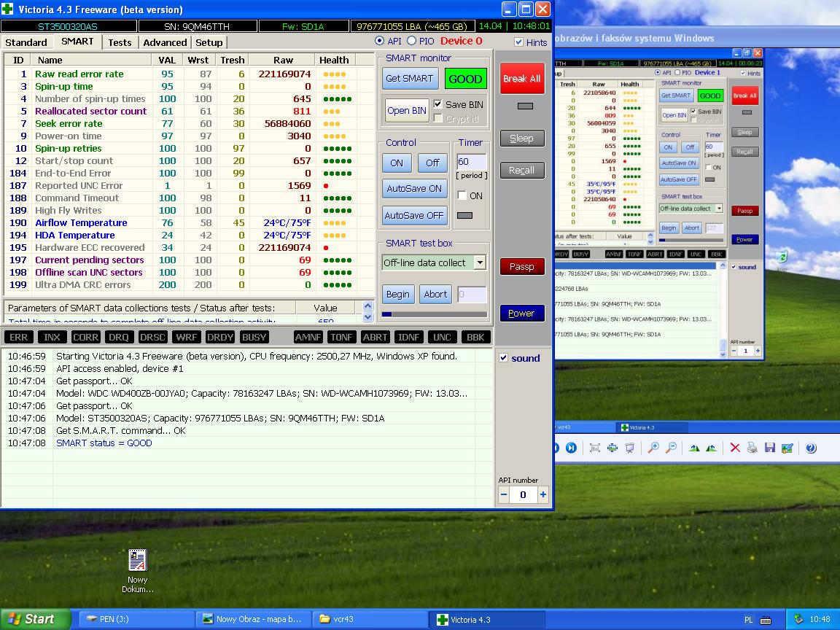Screen dimensions: 840x630
Task: Click Begin in SMART test box
Action: click(398, 294)
